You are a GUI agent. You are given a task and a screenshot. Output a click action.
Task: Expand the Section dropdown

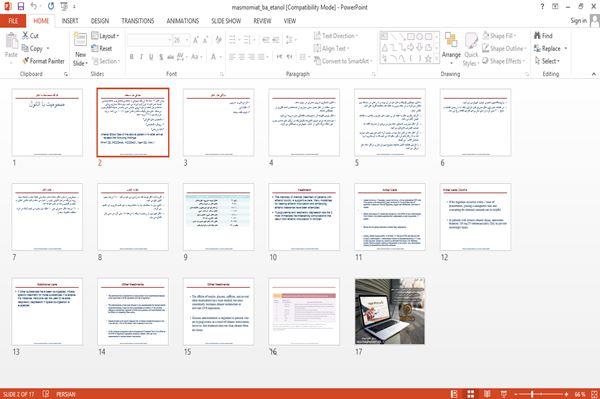[x=106, y=61]
